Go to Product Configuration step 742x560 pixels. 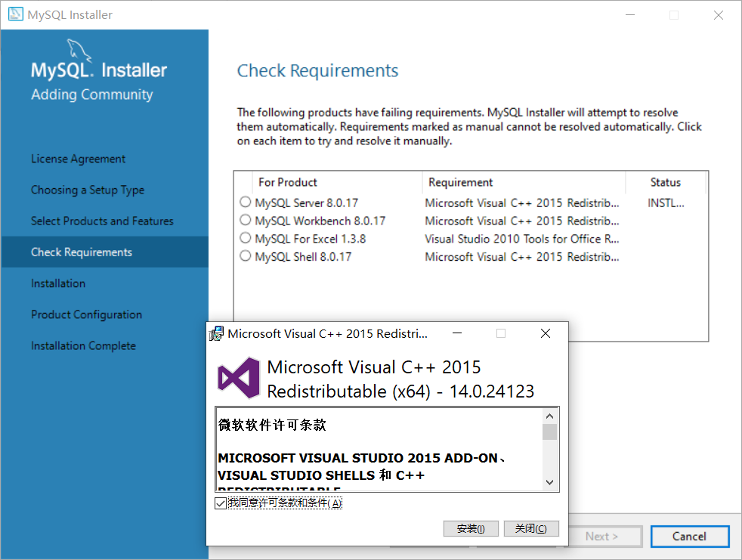(87, 315)
